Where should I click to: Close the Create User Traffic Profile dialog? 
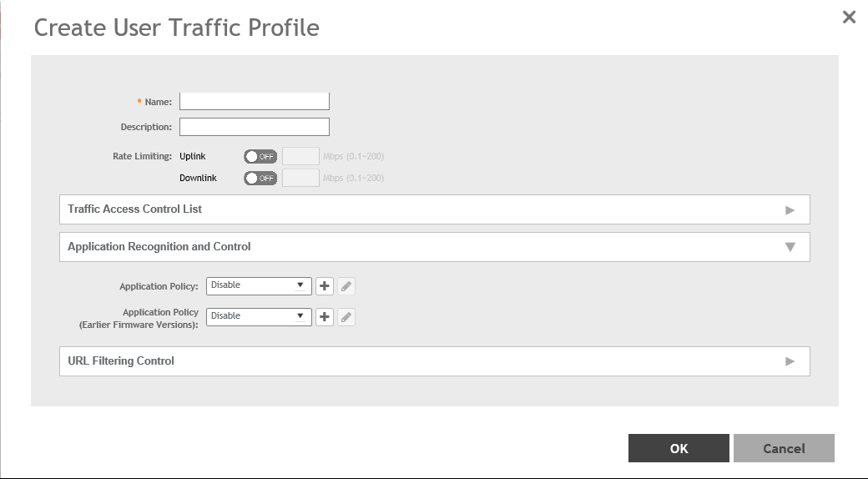tap(849, 17)
